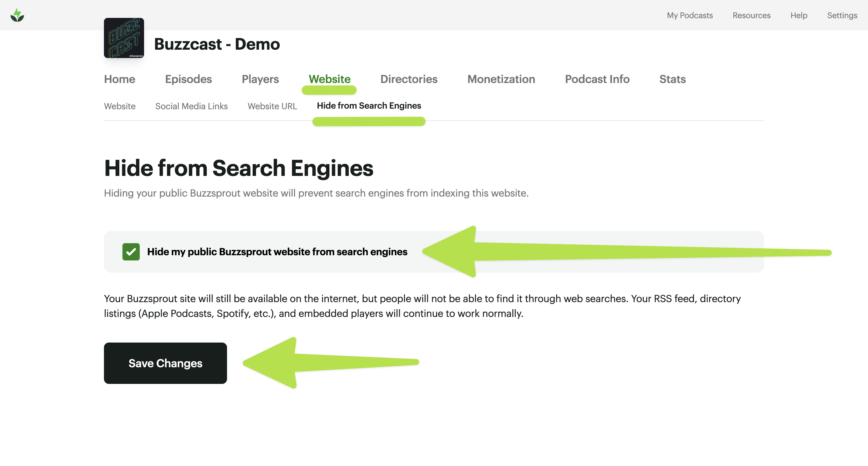Switch to the Players tab
The width and height of the screenshot is (868, 466).
[260, 79]
